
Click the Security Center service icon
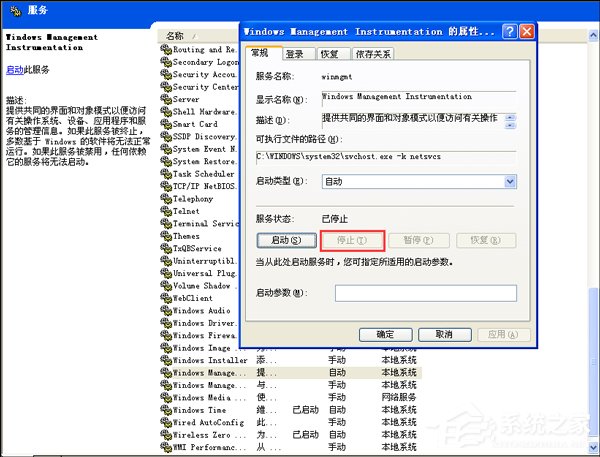166,87
